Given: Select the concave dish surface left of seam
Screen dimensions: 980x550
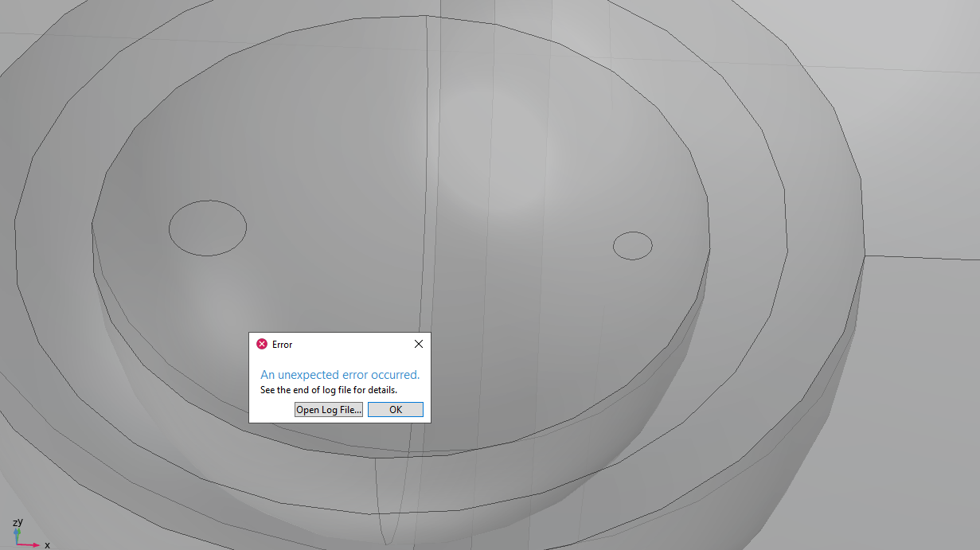Looking at the screenshot, I should [x=303, y=159].
